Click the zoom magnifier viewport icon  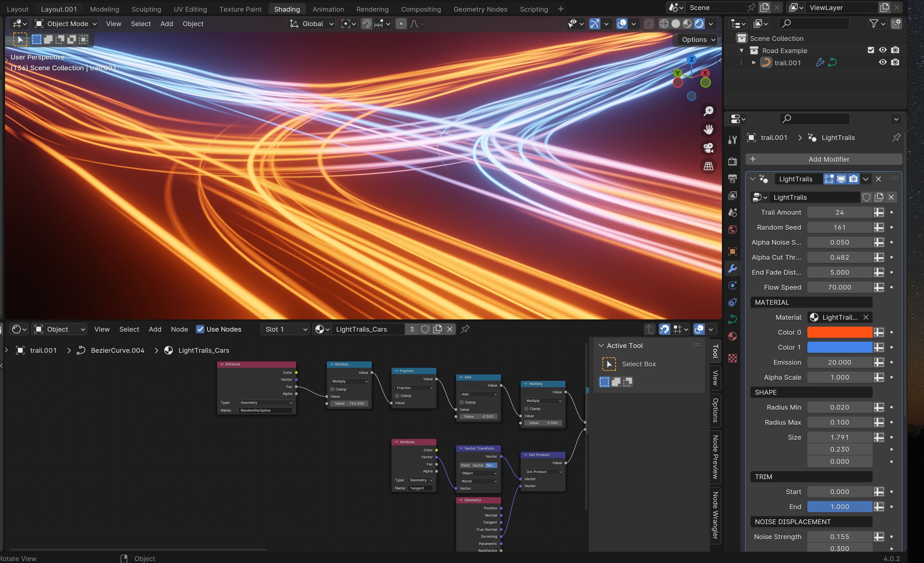pyautogui.click(x=708, y=111)
